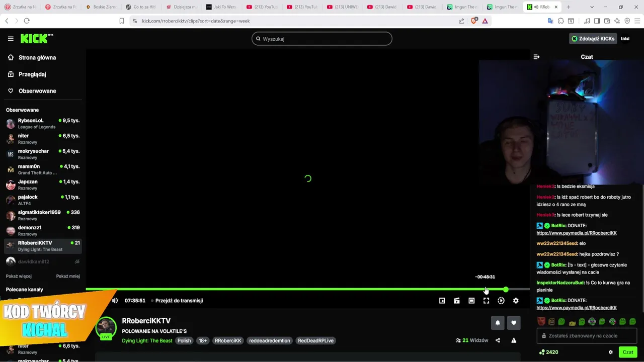Screen dimensions: 644x362
Task: Expand list with Pokaż więcej
Action: [19, 276]
